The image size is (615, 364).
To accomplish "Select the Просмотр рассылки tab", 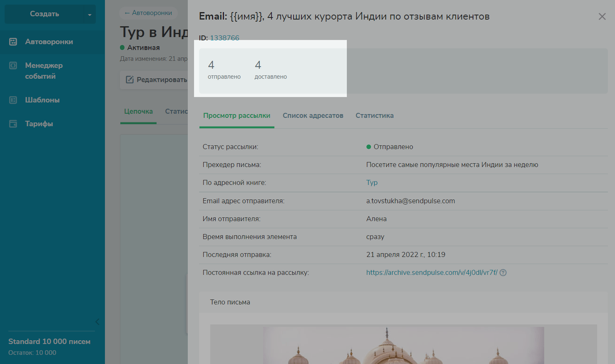I will coord(237,116).
